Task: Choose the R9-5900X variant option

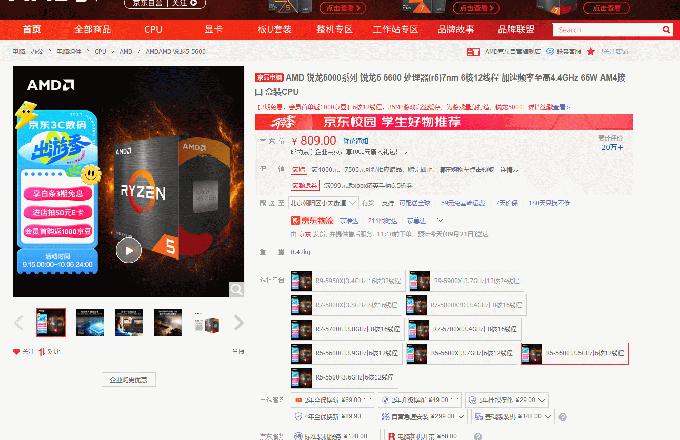Action: [465, 281]
